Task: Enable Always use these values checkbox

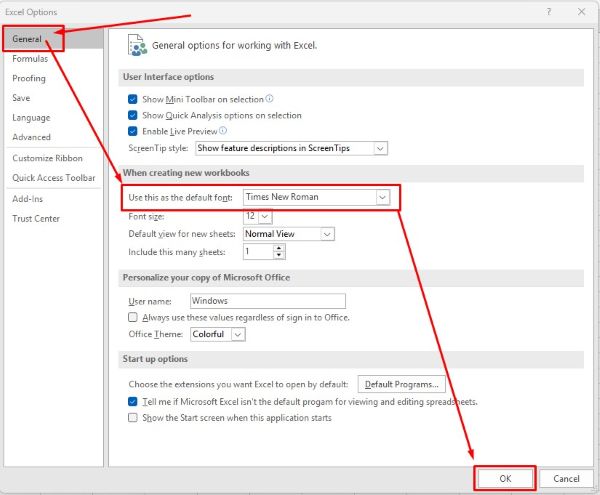Action: 133,317
